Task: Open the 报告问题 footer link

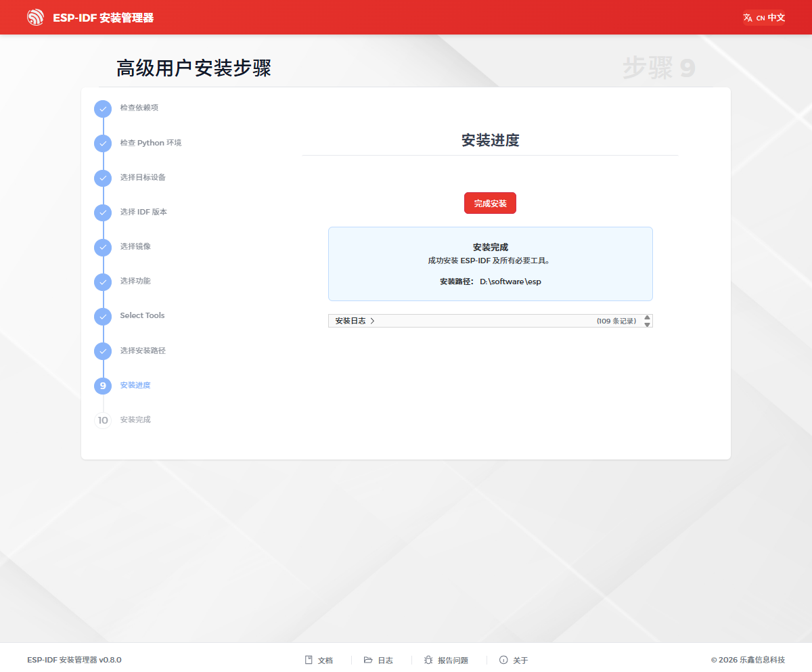Action: pyautogui.click(x=446, y=660)
